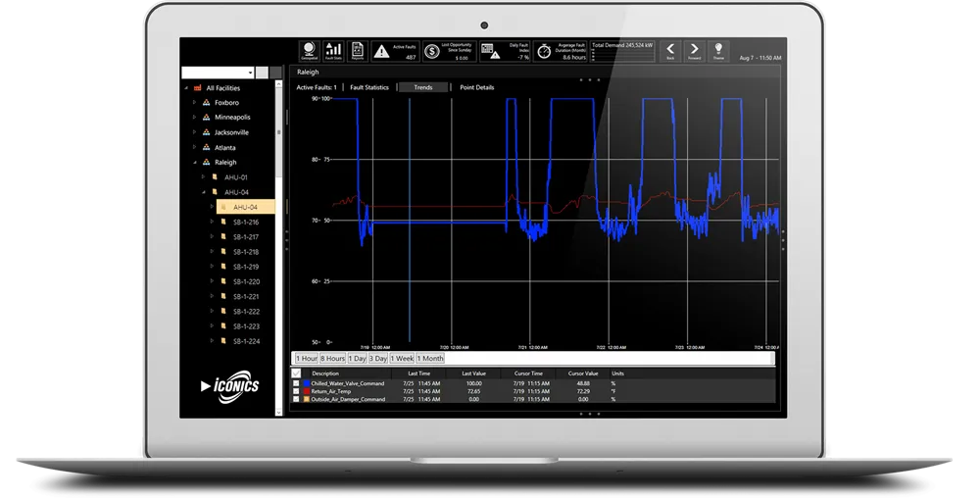The height and width of the screenshot is (498, 980).
Task: Expand the Foxboro facility node
Action: [x=194, y=102]
